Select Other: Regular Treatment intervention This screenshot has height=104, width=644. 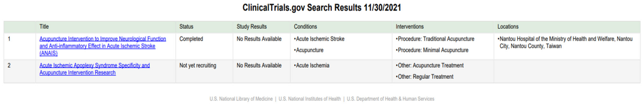[425, 77]
